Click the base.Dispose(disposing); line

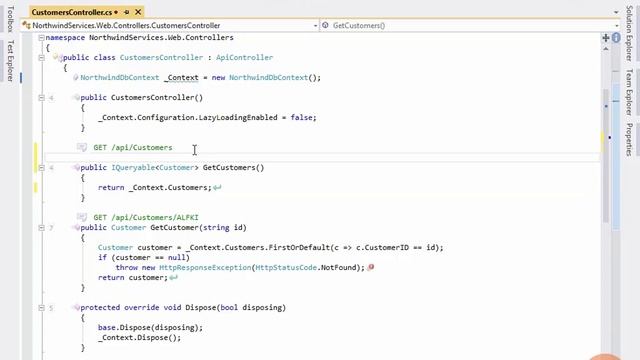click(150, 327)
